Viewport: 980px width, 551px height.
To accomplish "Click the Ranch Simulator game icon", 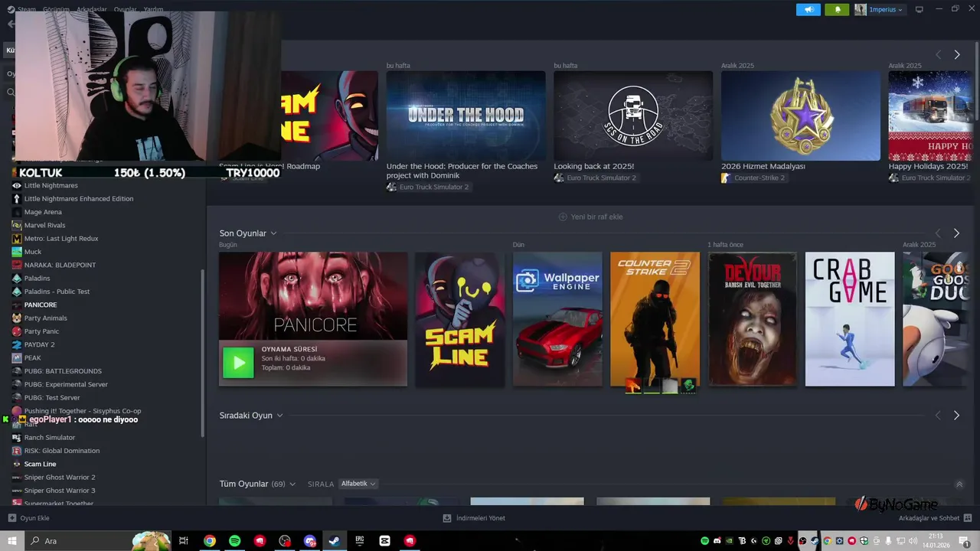I will 17,437.
